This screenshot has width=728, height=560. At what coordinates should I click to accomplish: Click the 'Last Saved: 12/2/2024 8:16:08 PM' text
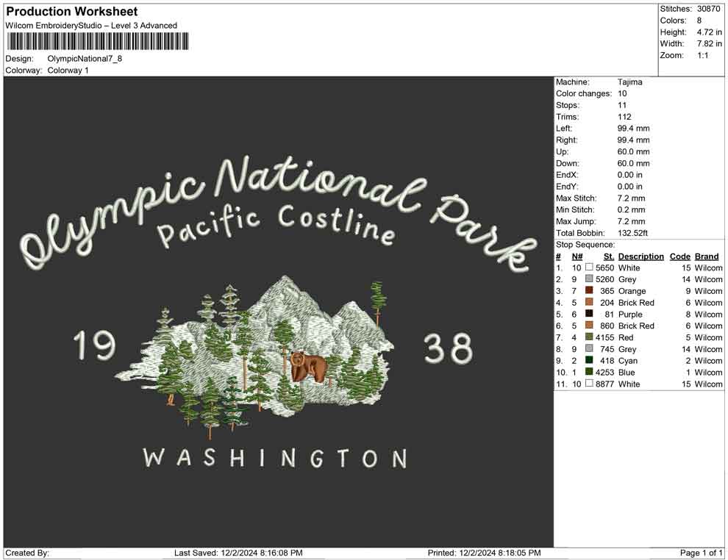point(238,553)
